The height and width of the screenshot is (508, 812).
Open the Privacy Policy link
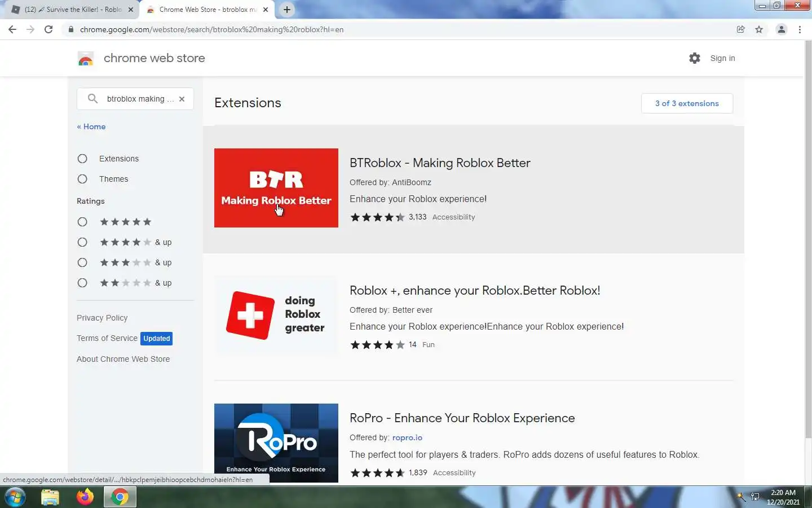[x=102, y=318]
